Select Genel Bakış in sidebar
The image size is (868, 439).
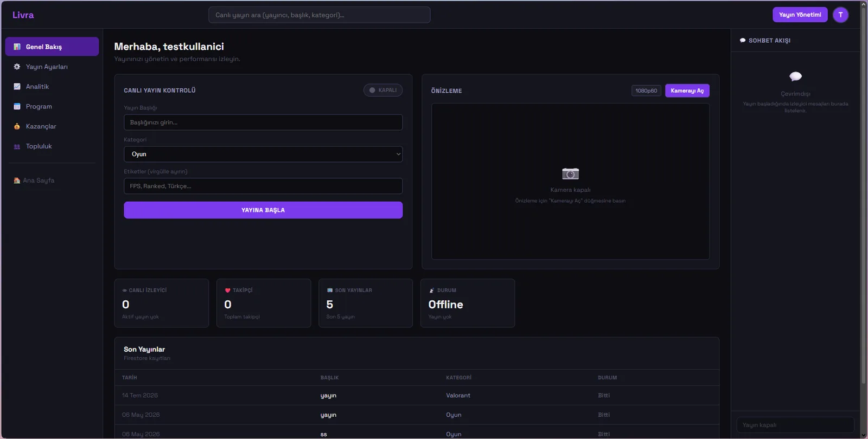(x=52, y=47)
